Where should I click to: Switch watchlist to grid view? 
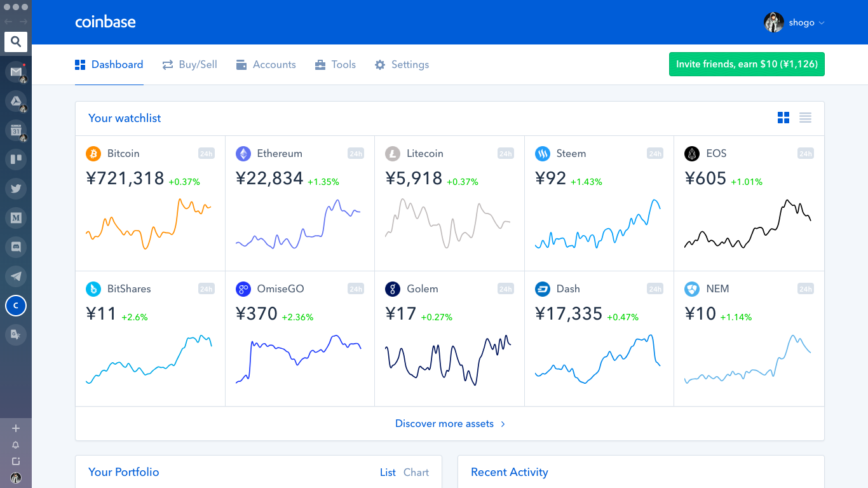coord(783,118)
